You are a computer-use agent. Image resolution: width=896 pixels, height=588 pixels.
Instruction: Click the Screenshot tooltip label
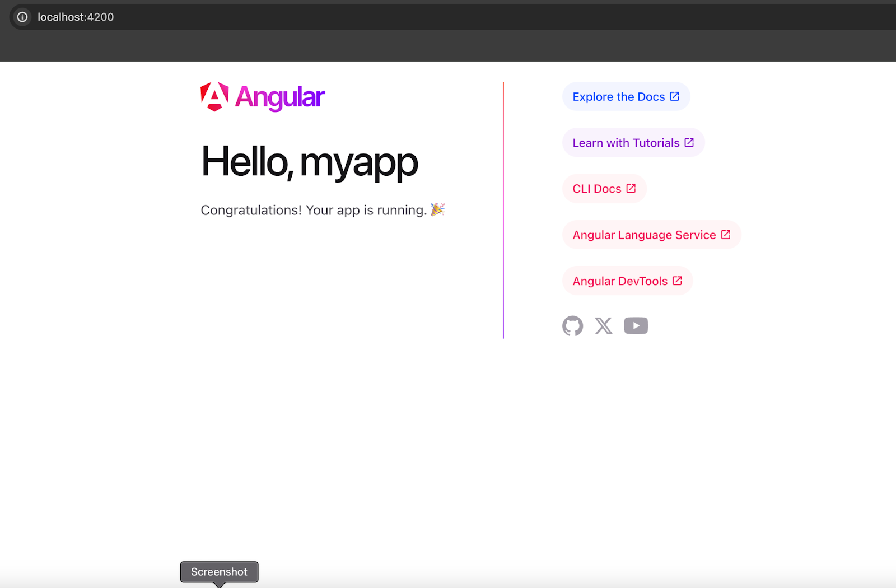(x=219, y=572)
